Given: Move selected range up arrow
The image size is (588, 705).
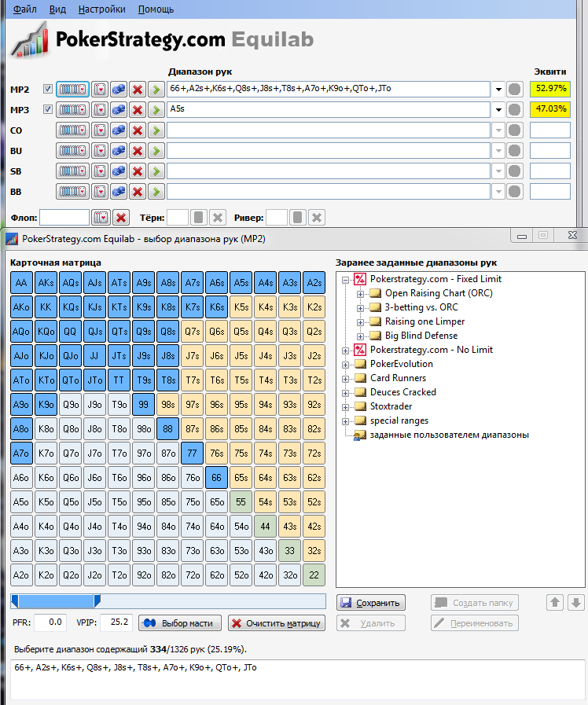Looking at the screenshot, I should tap(555, 603).
